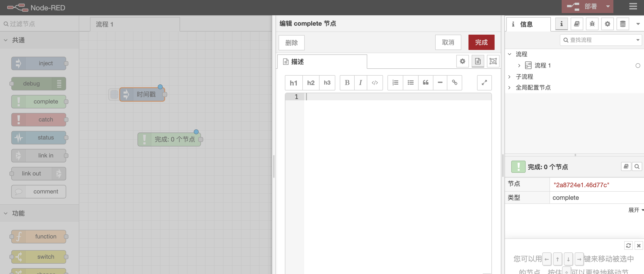Screen dimensions: 644x274
Task: Click the node ID "2a8724e1.46d77c"
Action: point(581,185)
